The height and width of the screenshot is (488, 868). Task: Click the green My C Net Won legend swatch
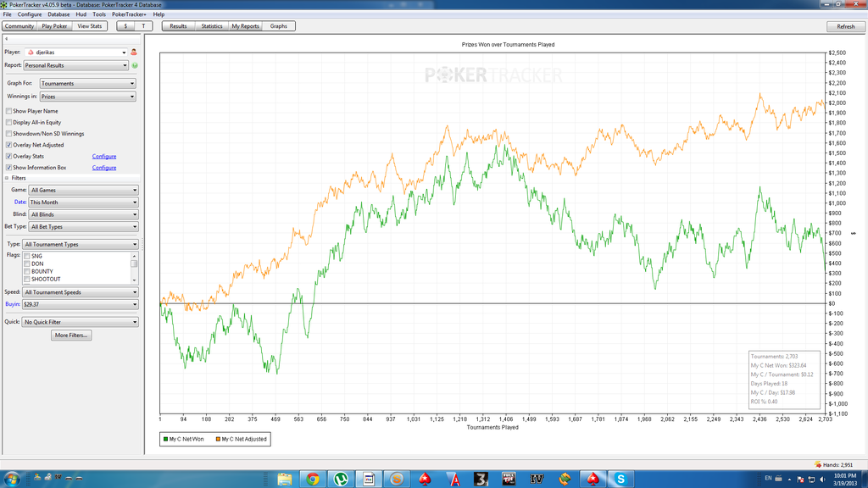pyautogui.click(x=165, y=439)
